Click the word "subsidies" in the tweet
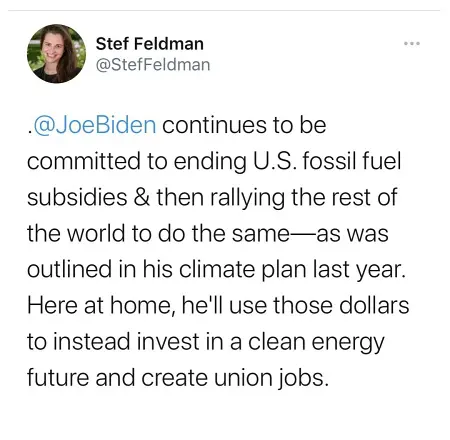This screenshot has height=440, width=450. tap(77, 197)
